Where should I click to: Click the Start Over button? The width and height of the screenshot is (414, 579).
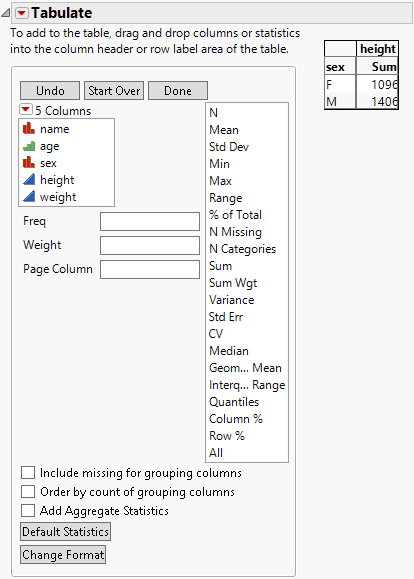(114, 91)
